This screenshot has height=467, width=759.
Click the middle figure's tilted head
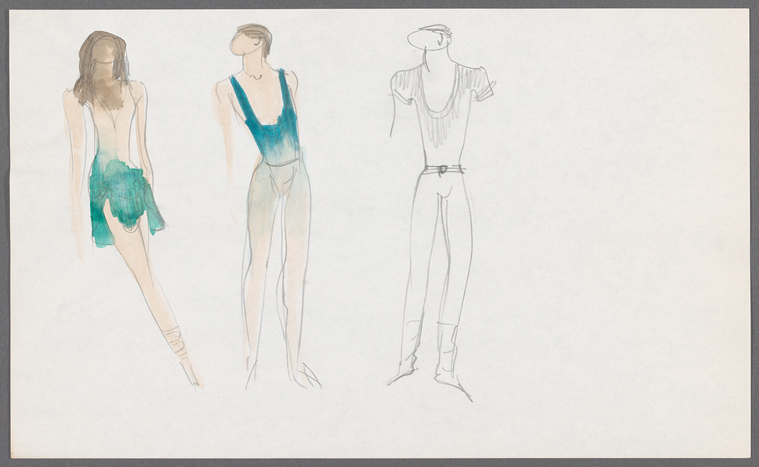point(251,41)
